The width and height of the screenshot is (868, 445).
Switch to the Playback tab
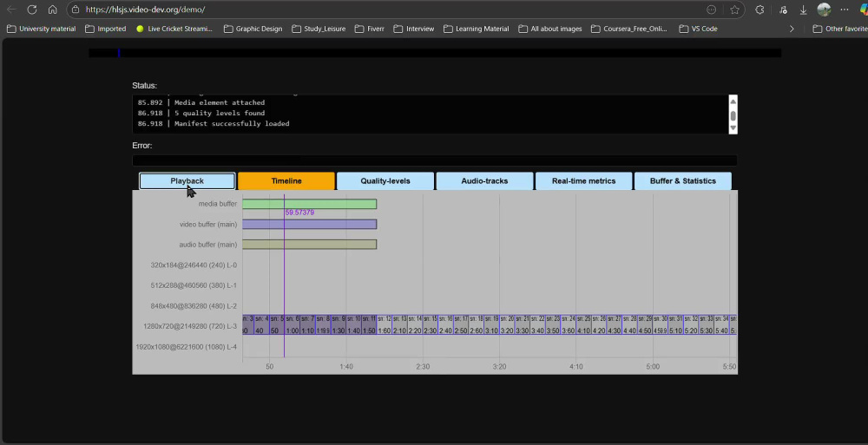click(x=187, y=181)
